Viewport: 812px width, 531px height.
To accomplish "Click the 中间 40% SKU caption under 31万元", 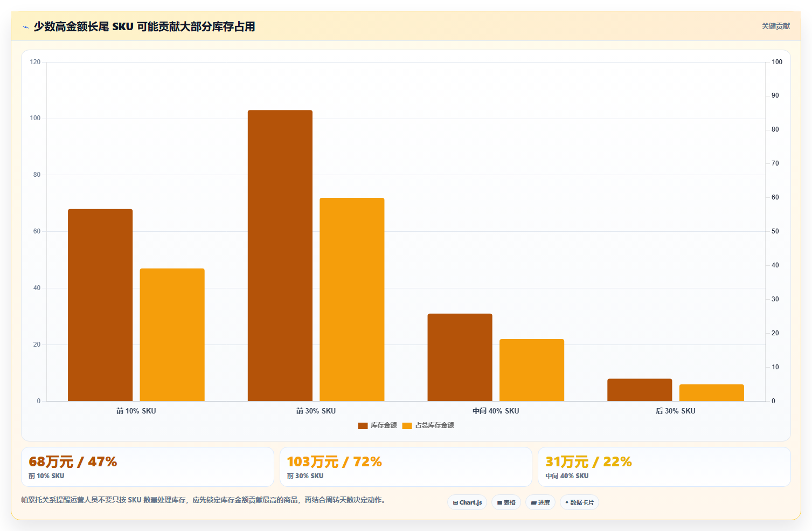I will point(567,476).
